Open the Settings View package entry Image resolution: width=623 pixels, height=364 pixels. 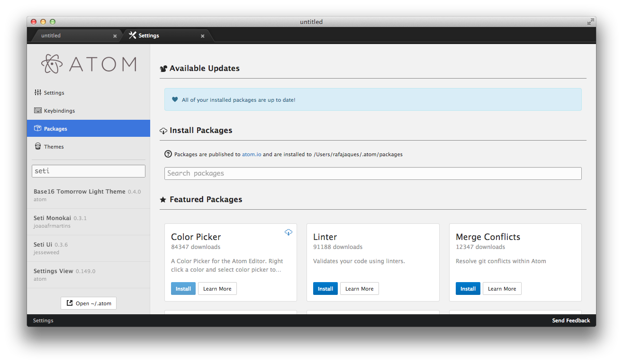coord(89,275)
